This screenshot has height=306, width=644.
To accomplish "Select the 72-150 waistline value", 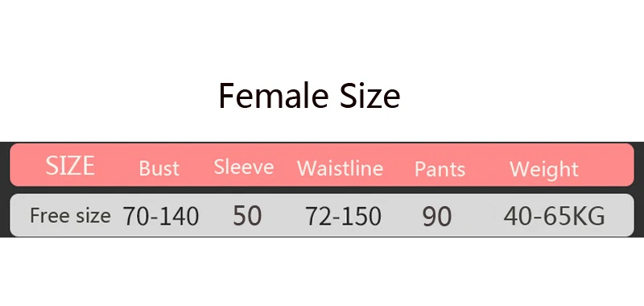I will pyautogui.click(x=343, y=217).
